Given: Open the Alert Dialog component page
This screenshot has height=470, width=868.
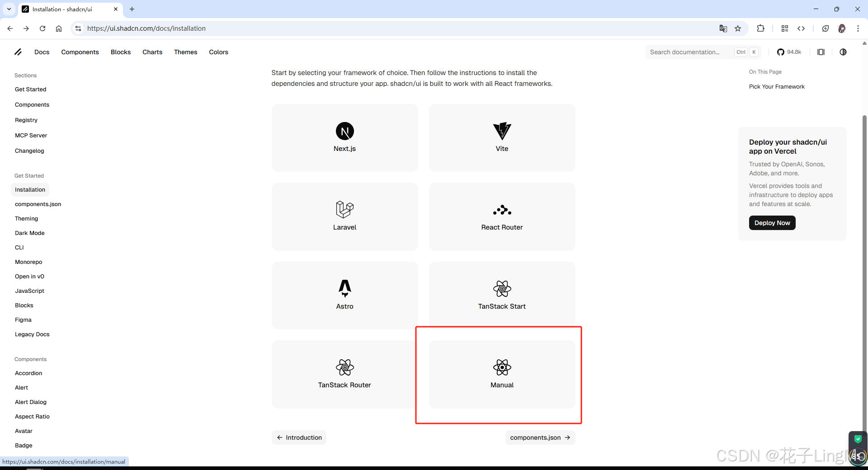Looking at the screenshot, I should [x=31, y=402].
